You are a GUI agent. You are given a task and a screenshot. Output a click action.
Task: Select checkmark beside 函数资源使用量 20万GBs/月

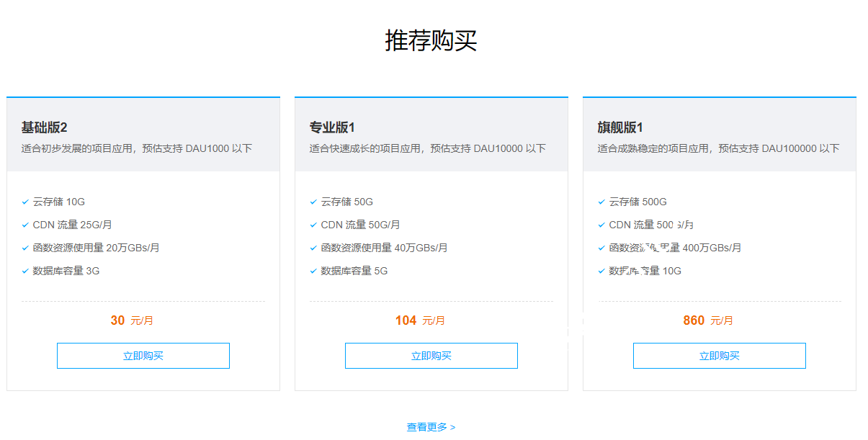[25, 248]
